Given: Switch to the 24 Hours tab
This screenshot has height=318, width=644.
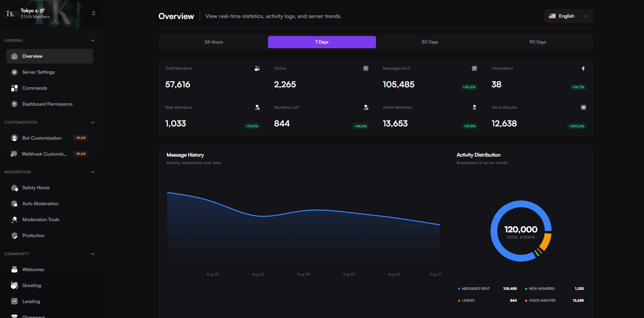Looking at the screenshot, I should coord(214,42).
